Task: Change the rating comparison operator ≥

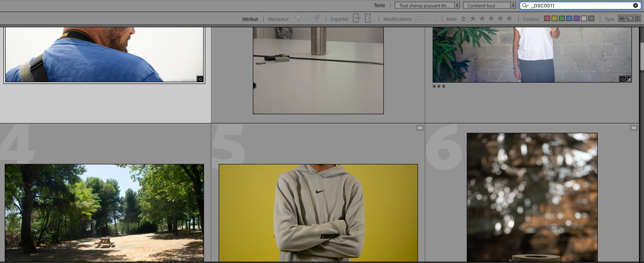Action: point(463,19)
